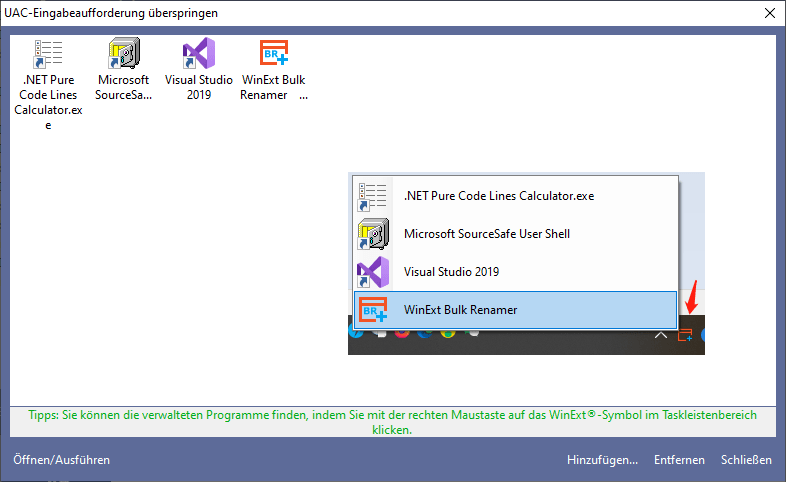Close the UAC-Eingabeaufforderung dialog with X

coord(770,13)
